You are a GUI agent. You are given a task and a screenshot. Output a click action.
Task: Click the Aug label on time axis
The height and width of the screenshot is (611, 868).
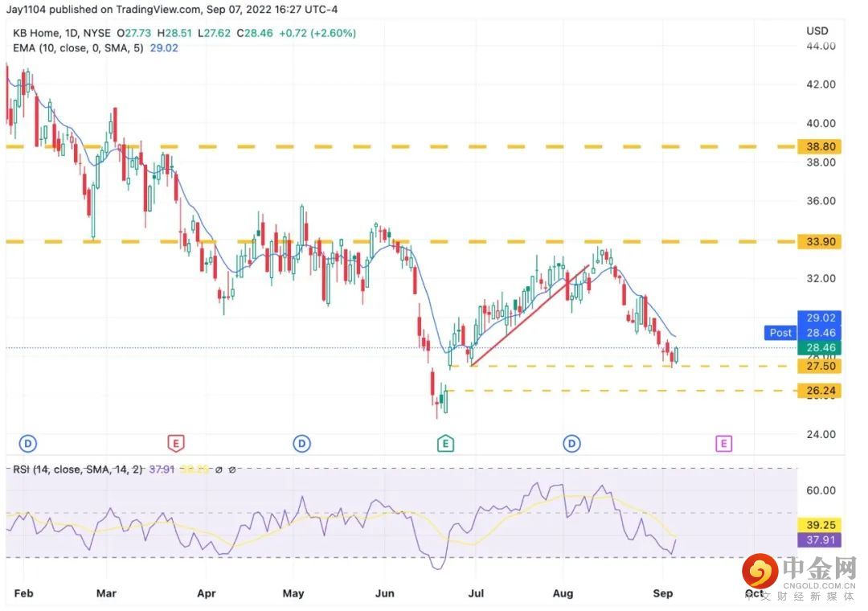click(x=563, y=593)
